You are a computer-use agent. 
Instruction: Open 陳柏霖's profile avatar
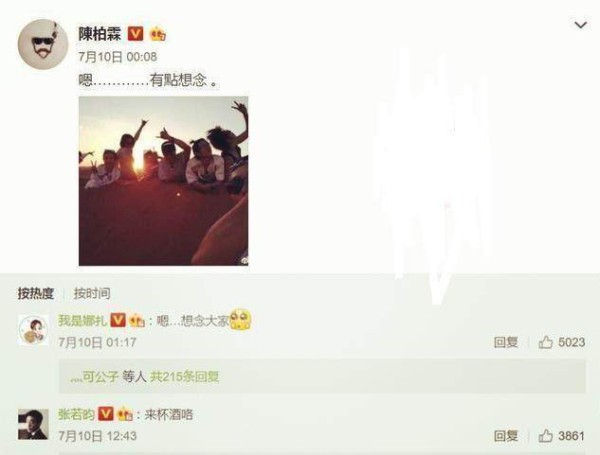pyautogui.click(x=42, y=44)
